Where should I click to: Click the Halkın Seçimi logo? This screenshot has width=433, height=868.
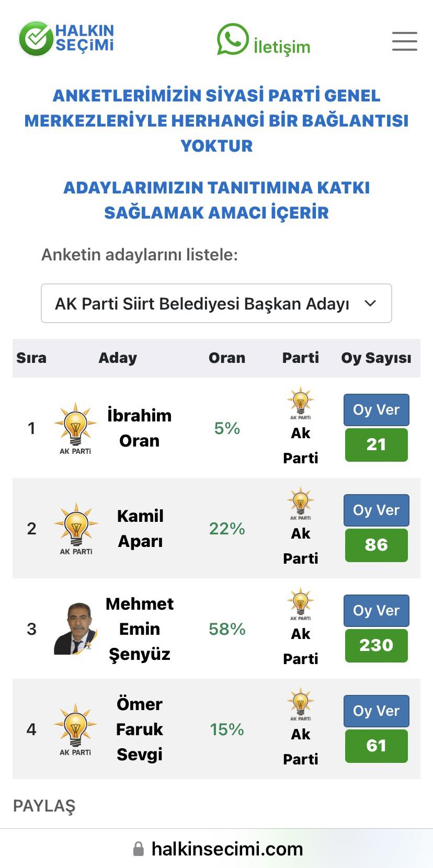click(x=66, y=39)
